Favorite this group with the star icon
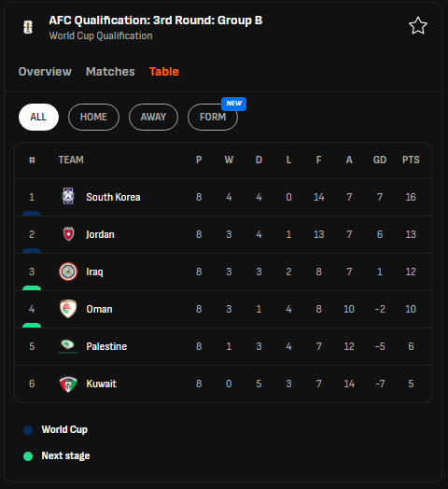Image resolution: width=448 pixels, height=489 pixels. point(418,26)
